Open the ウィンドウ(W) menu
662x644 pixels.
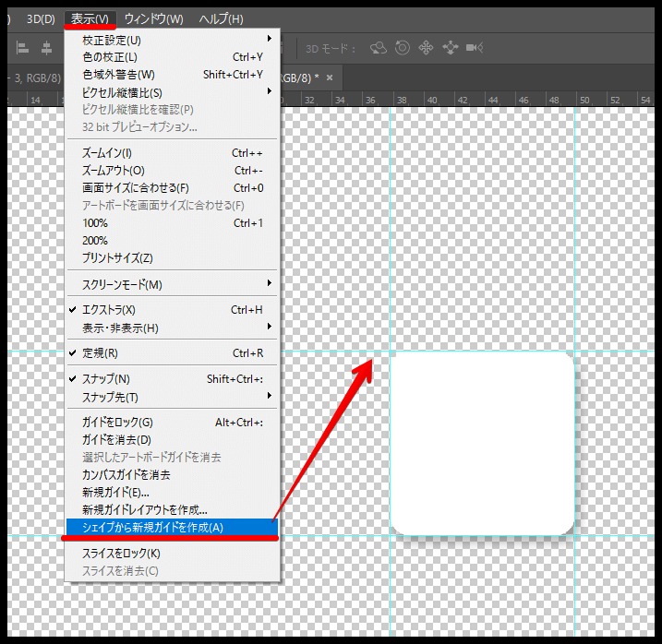(153, 18)
